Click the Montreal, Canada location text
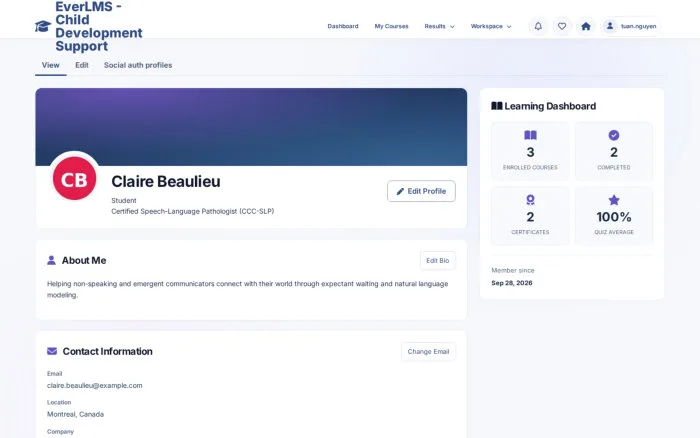The image size is (700, 438). (x=75, y=414)
